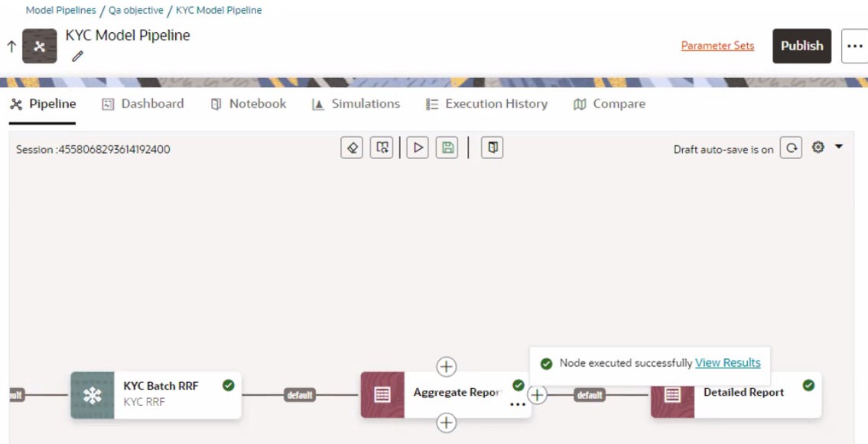Expand the dropdown arrow beside the settings gear

(837, 147)
